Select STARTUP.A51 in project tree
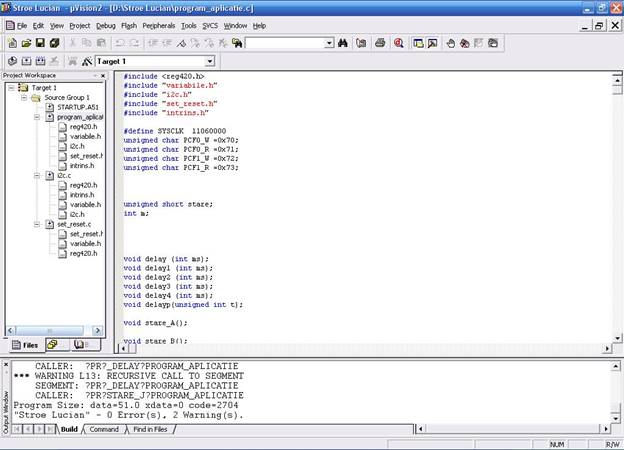The height and width of the screenshot is (450, 624). [x=75, y=107]
